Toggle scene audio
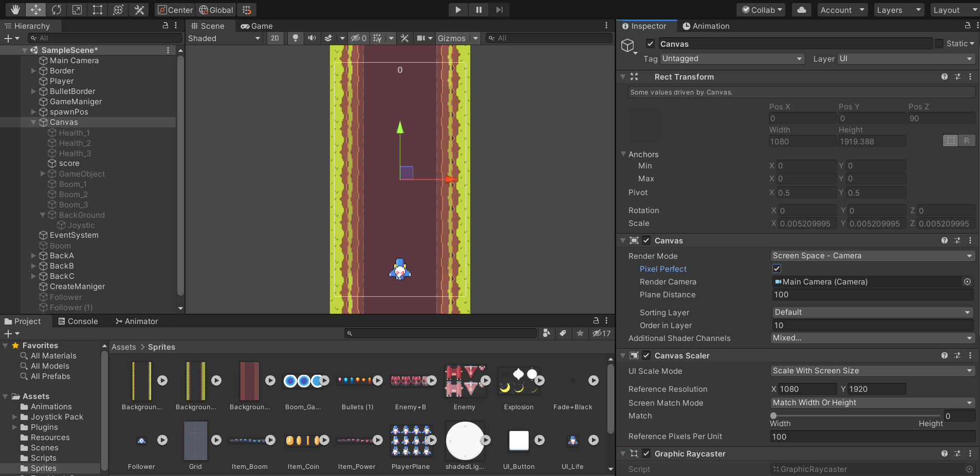Image resolution: width=980 pixels, height=476 pixels. (x=311, y=38)
